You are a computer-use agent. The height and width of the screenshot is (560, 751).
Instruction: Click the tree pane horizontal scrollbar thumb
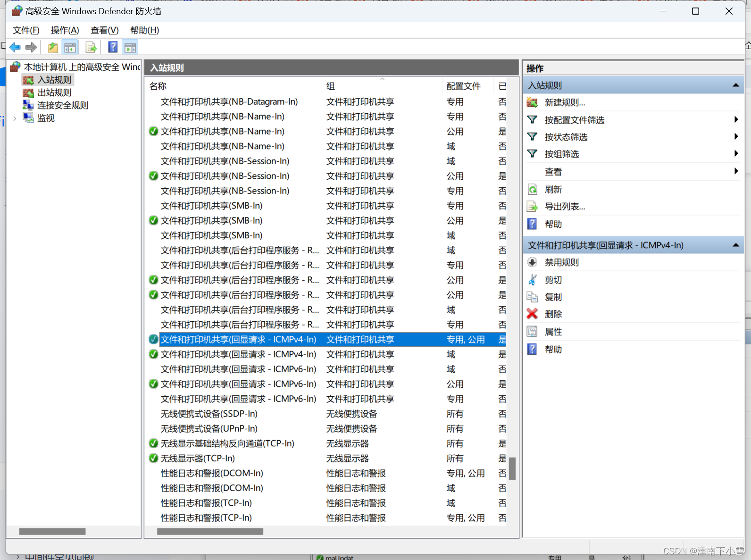pos(52,532)
